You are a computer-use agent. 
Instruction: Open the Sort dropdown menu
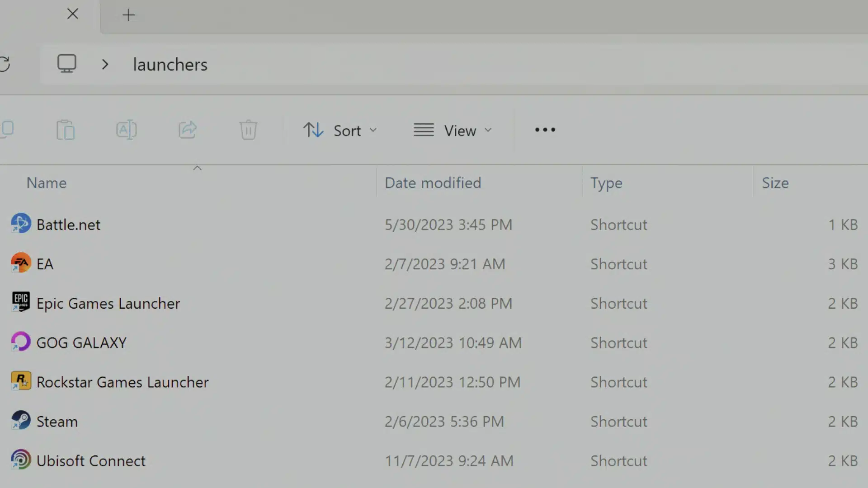[340, 131]
